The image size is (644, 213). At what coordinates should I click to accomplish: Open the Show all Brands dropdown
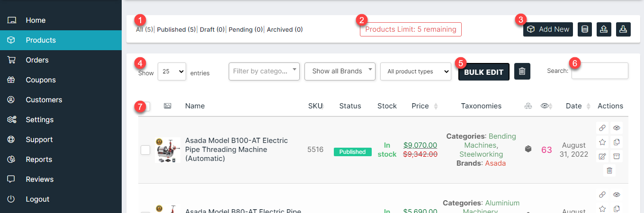tap(340, 71)
